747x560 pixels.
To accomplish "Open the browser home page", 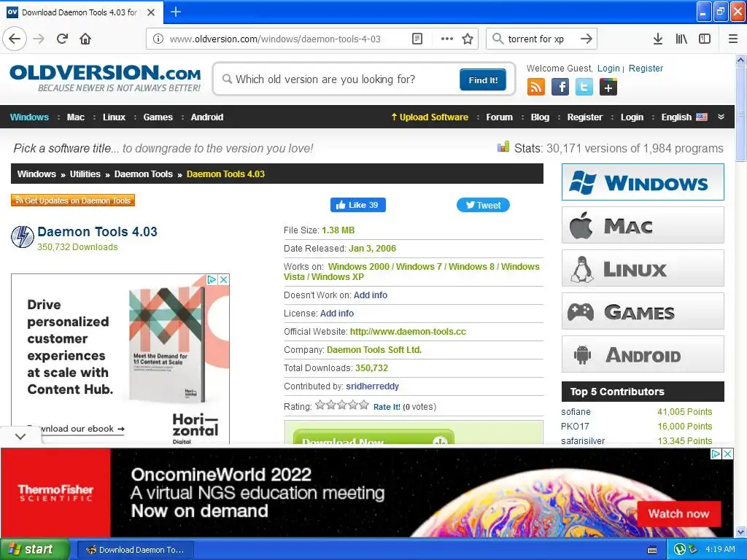I will 85,39.
